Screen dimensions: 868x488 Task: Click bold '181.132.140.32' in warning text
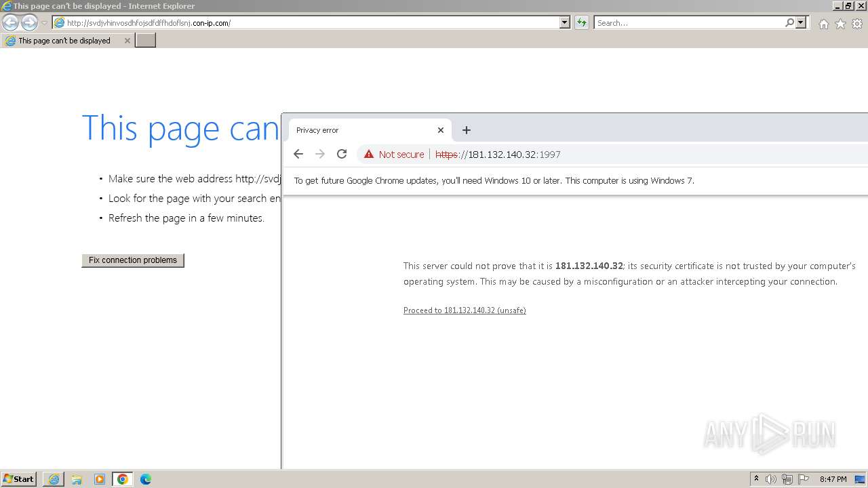click(x=589, y=266)
